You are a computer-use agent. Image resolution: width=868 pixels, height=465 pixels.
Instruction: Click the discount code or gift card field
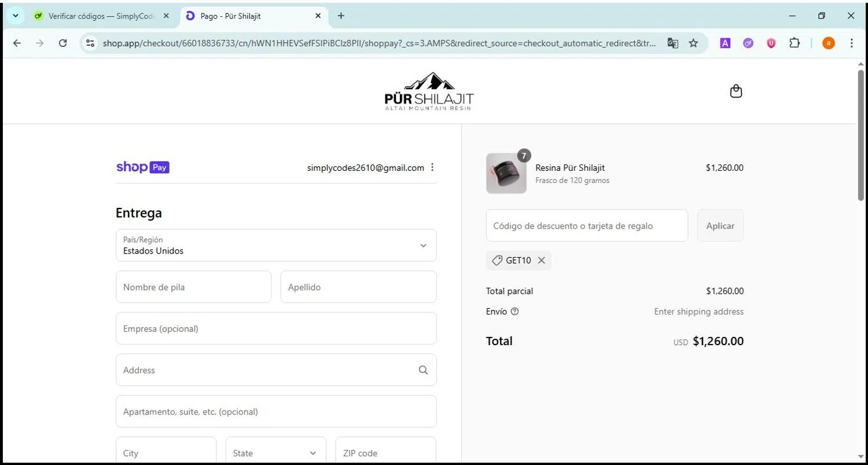[x=587, y=225]
